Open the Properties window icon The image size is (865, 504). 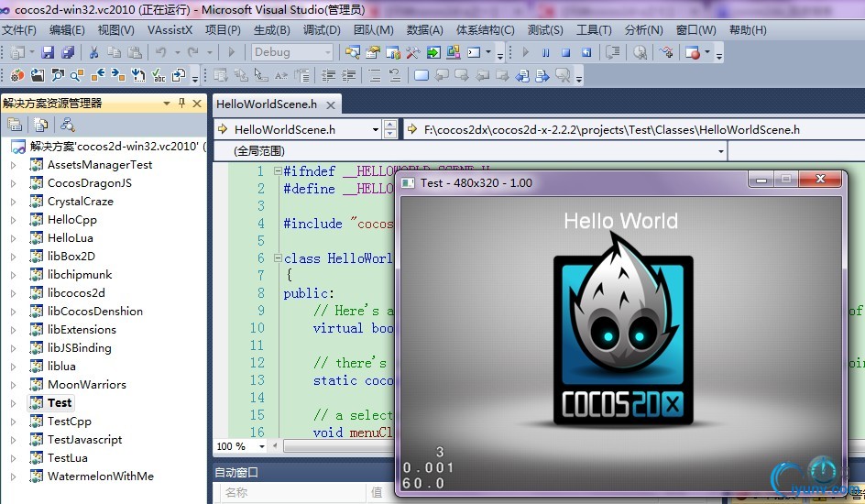click(x=372, y=52)
